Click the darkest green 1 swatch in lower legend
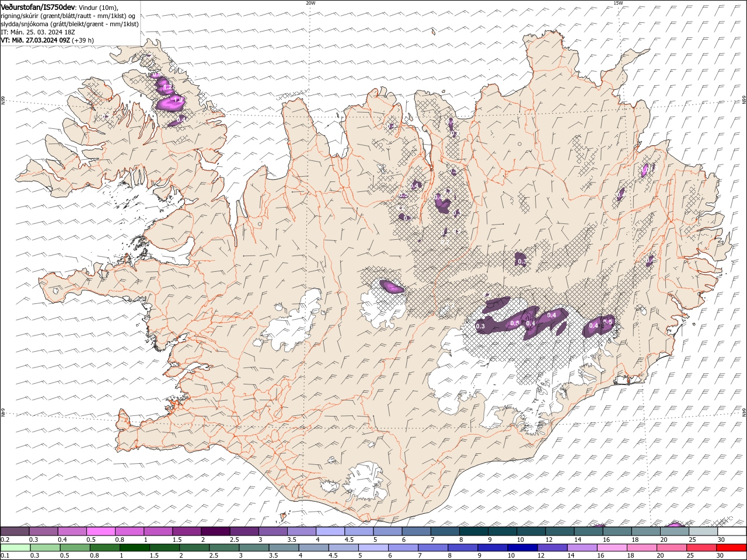The height and width of the screenshot is (560, 747). coord(134,548)
